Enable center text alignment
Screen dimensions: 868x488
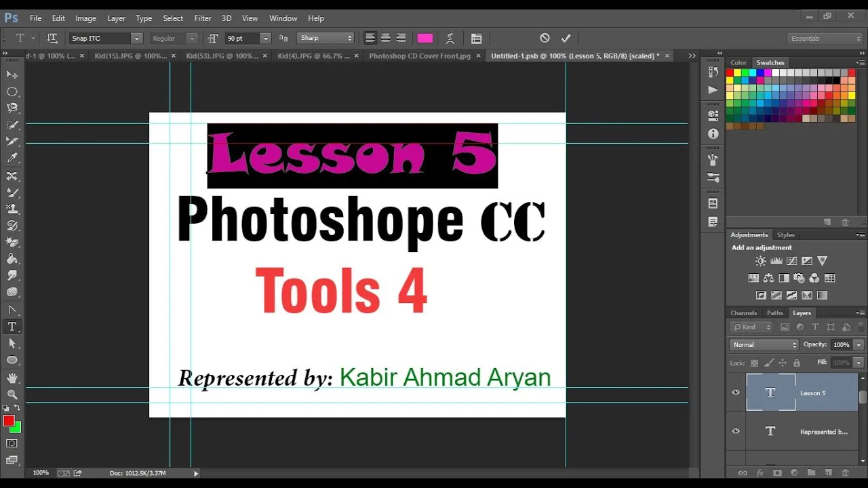[386, 39]
